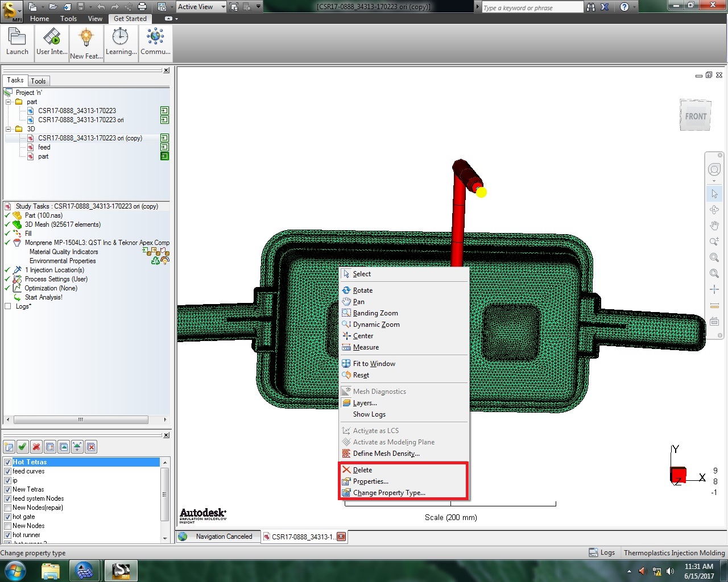Uncheck the feed curves layer
Screen dimensions: 728x582
coord(6,471)
